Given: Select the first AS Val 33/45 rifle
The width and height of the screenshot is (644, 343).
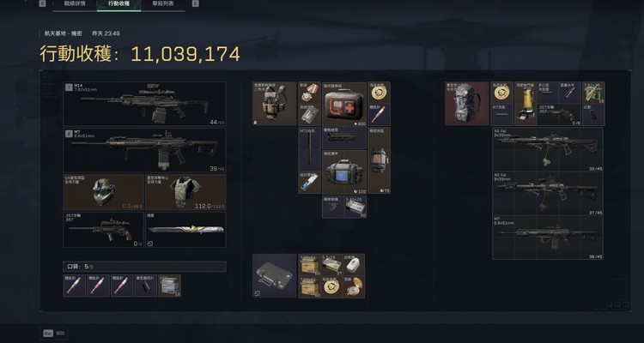Looking at the screenshot, I should coord(548,149).
